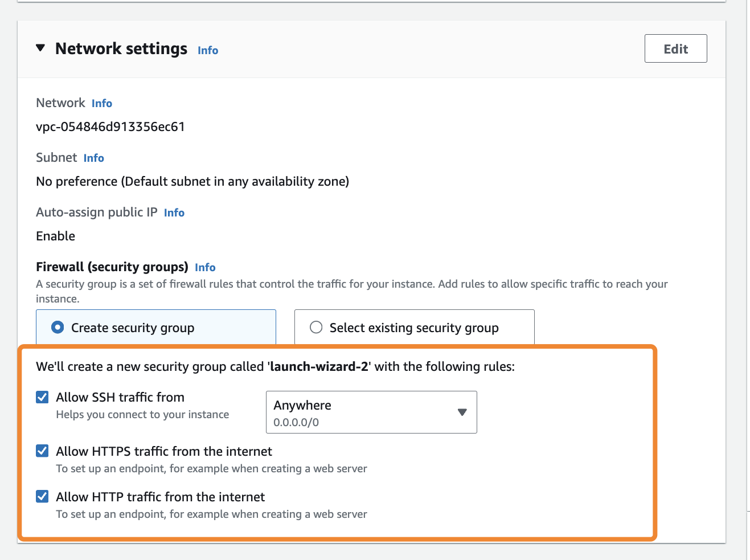Click the subnet value No preference text
The height and width of the screenshot is (560, 750).
[x=192, y=181]
